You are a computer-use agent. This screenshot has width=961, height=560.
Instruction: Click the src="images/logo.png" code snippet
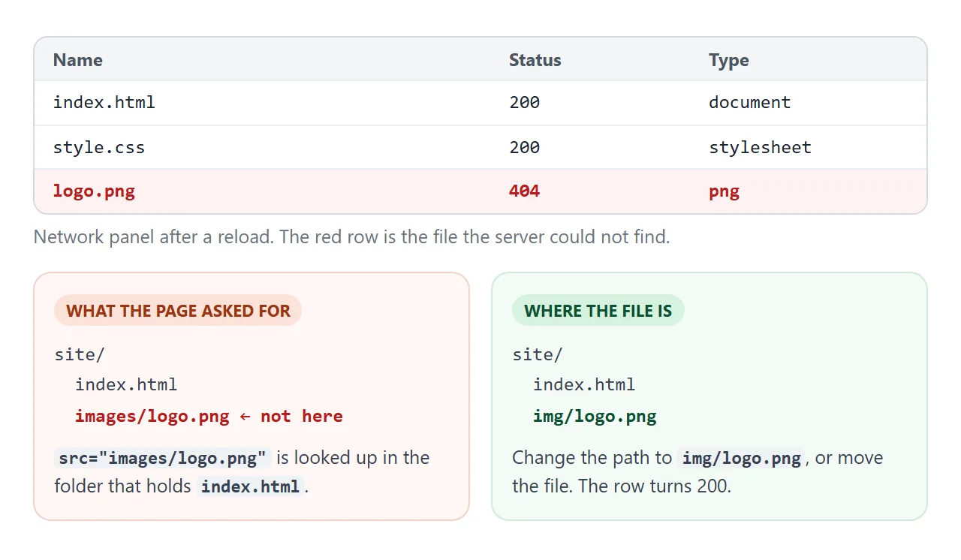pos(162,458)
